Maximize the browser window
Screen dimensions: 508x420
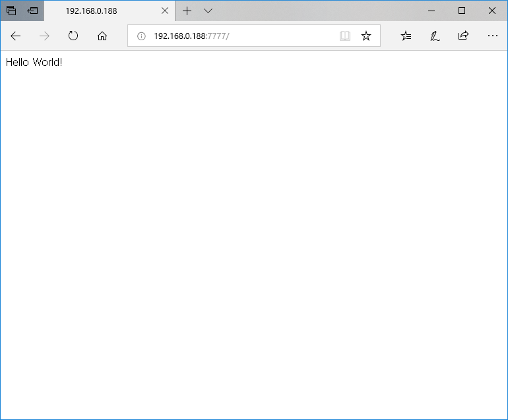[x=462, y=11]
